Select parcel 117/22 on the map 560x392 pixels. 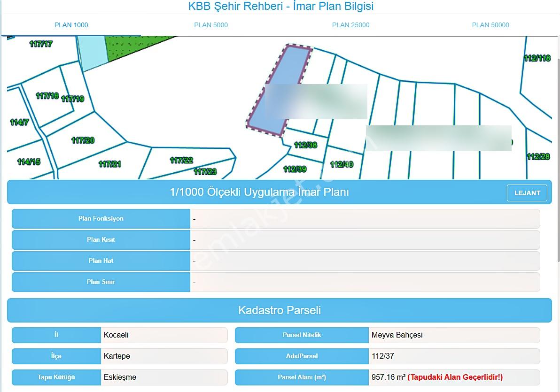[x=181, y=160]
